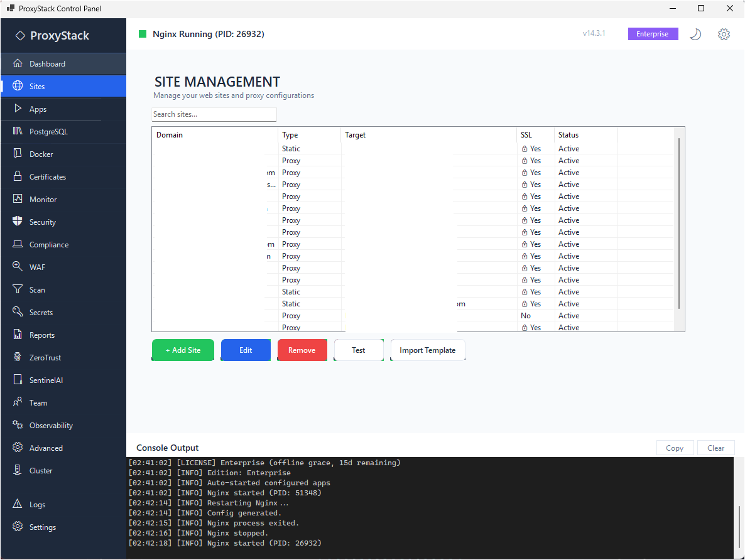Screen dimensions: 745x560
Task: Click the 'Auto-started configured apps' console line
Action: coord(229,483)
